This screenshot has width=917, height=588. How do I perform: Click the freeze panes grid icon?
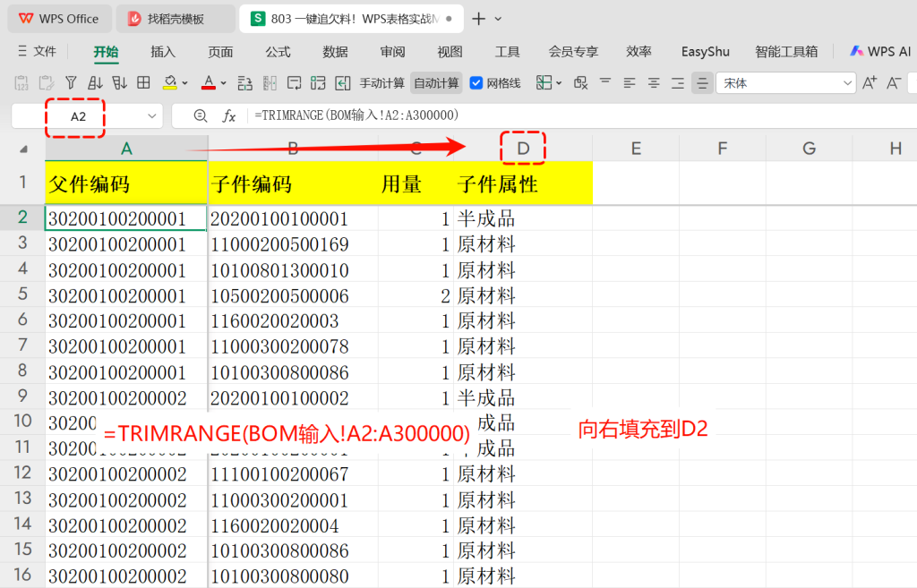coord(544,83)
